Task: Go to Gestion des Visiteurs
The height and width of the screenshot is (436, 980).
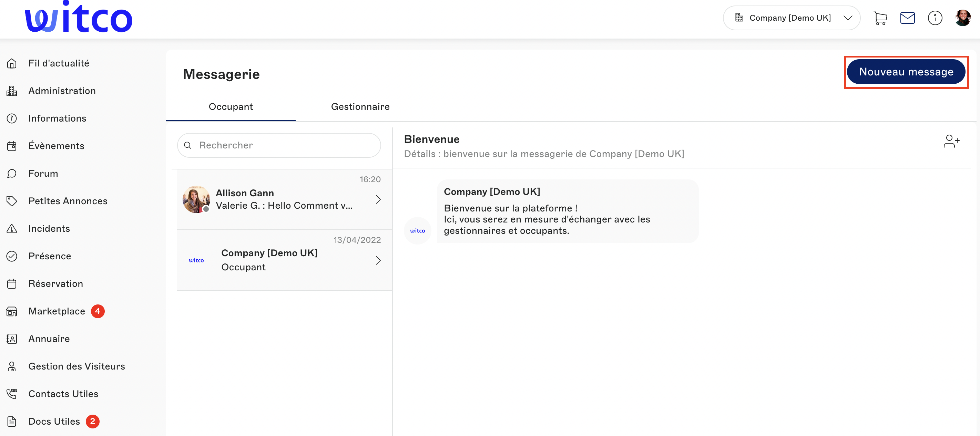Action: coord(76,366)
